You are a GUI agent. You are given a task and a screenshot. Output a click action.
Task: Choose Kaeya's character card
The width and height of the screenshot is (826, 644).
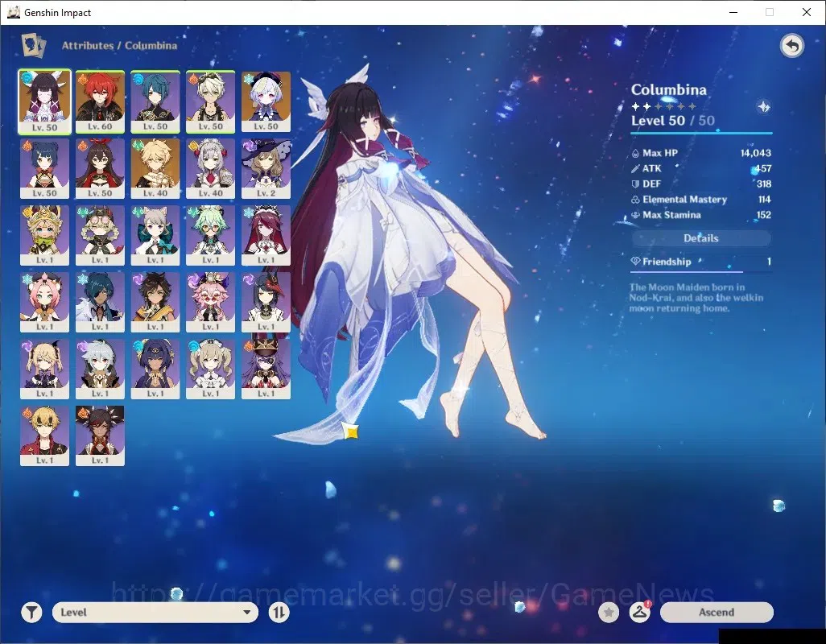tap(100, 302)
